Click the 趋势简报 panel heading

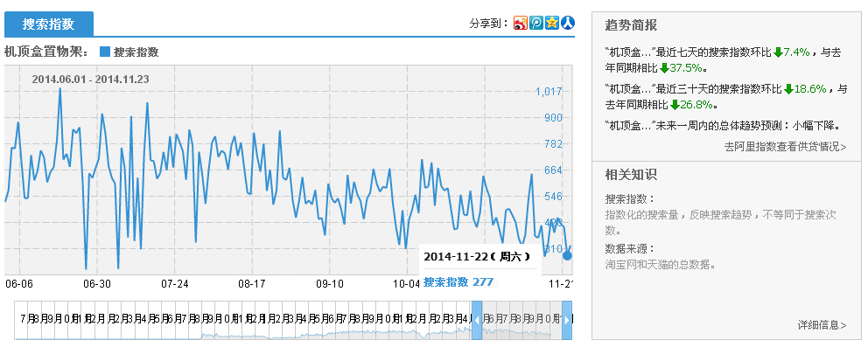pos(631,24)
